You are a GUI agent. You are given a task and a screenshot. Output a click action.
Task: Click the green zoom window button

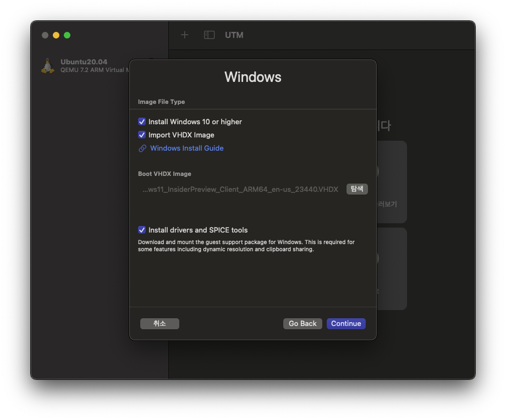[67, 35]
